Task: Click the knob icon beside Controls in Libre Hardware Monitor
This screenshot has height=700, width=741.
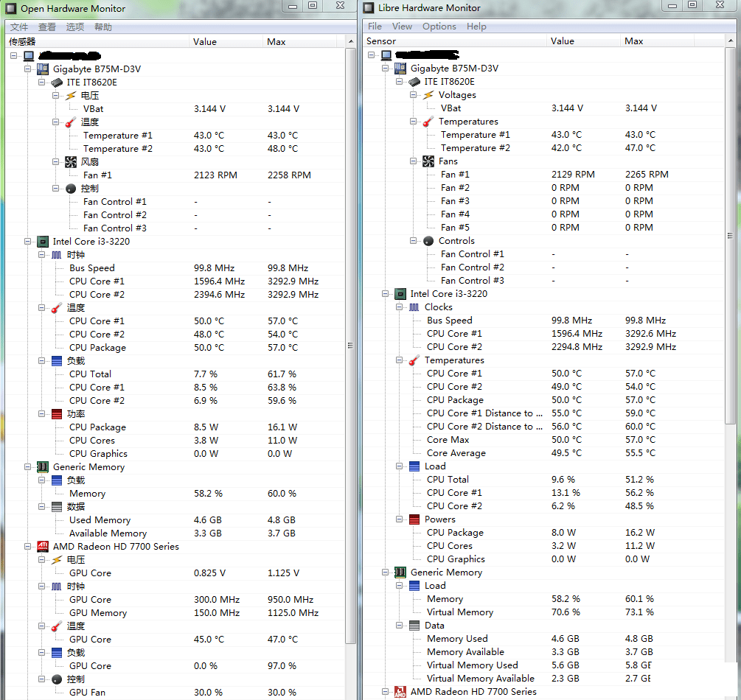Action: click(428, 241)
